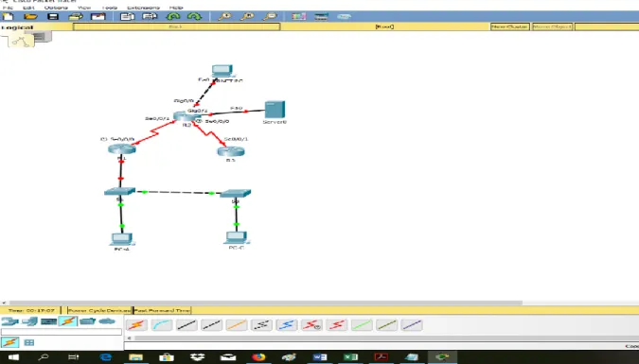The height and width of the screenshot is (364, 639).
Task: Choose Copper Straight-Through cable
Action: click(x=186, y=325)
